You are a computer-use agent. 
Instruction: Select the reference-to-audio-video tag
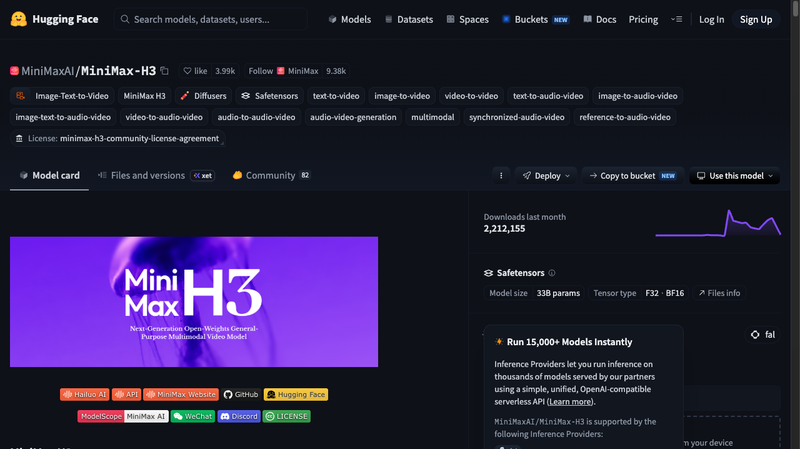point(625,117)
